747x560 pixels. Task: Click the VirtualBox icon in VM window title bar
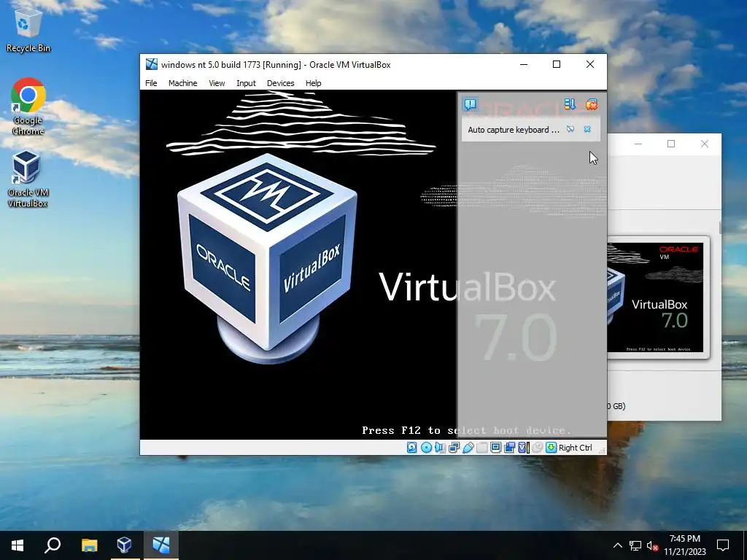pyautogui.click(x=152, y=64)
